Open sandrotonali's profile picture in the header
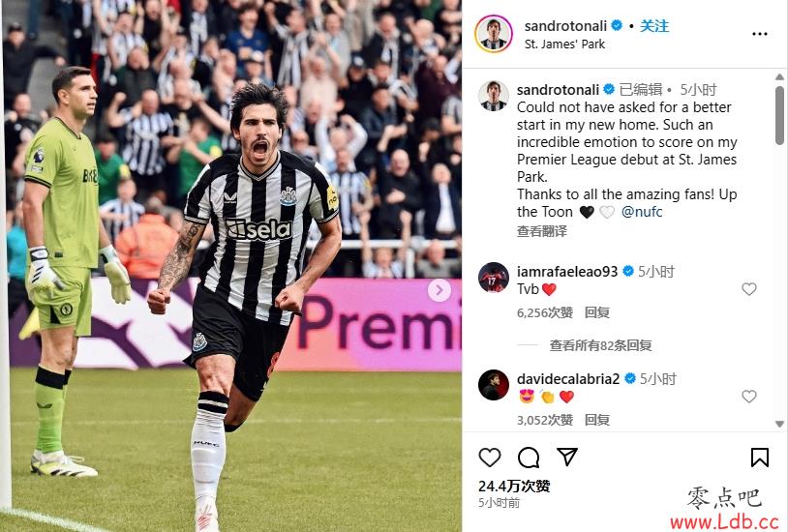Screen dimensions: 788x532 click(494, 34)
